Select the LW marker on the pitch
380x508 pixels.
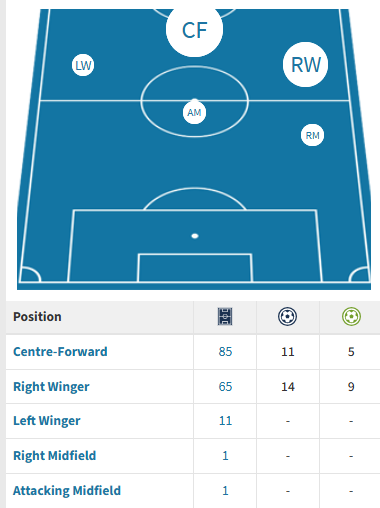(83, 65)
